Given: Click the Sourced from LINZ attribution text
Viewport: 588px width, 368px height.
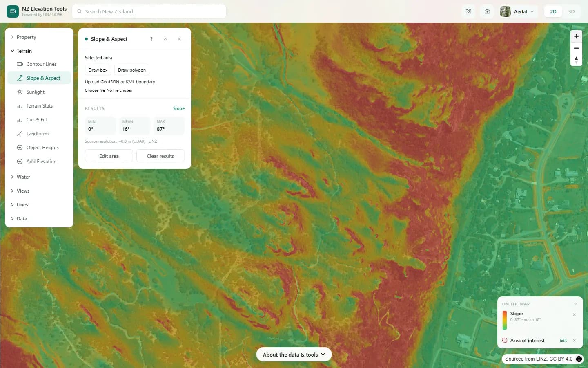Looking at the screenshot, I should tap(539, 359).
